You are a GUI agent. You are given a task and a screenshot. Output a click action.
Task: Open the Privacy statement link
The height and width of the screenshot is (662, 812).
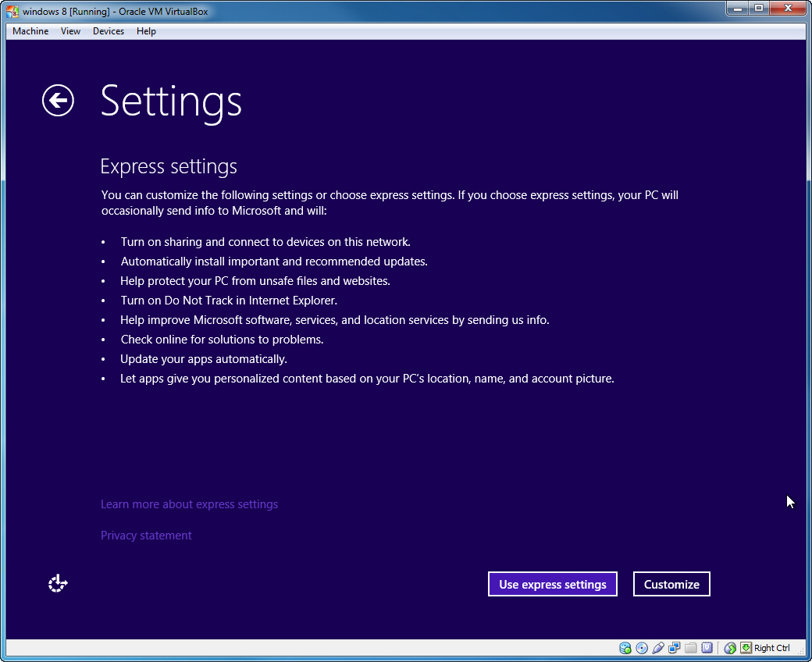tap(146, 536)
